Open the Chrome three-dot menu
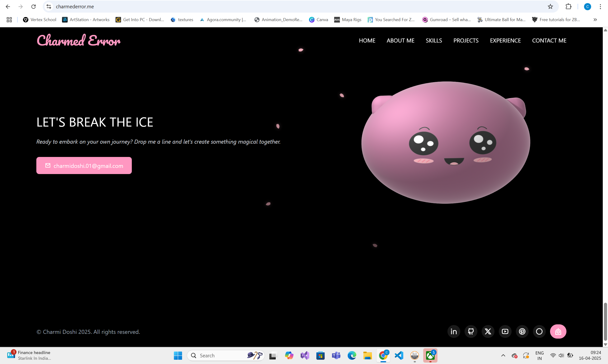 (600, 7)
